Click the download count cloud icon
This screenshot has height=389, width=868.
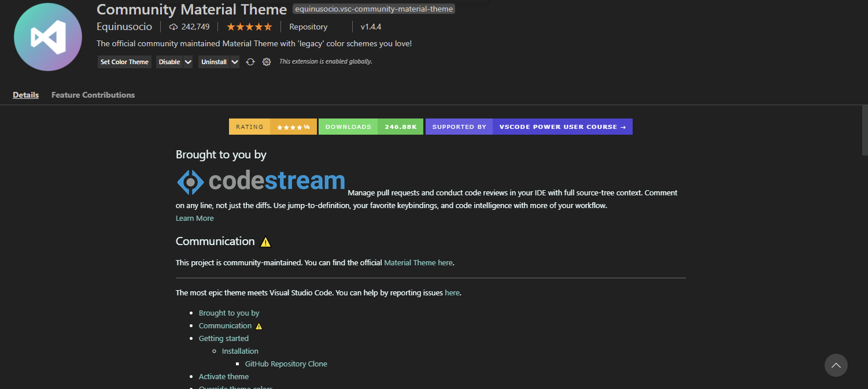(x=173, y=27)
